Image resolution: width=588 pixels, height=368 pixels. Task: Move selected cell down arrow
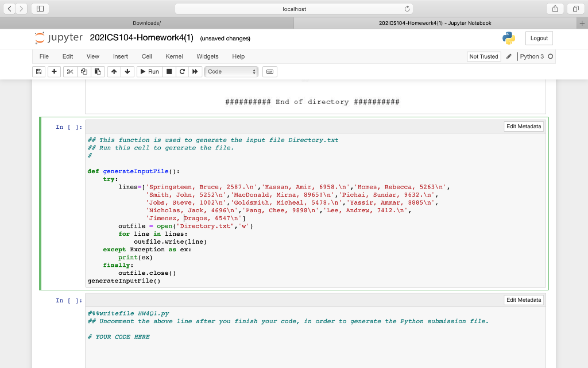(x=127, y=71)
